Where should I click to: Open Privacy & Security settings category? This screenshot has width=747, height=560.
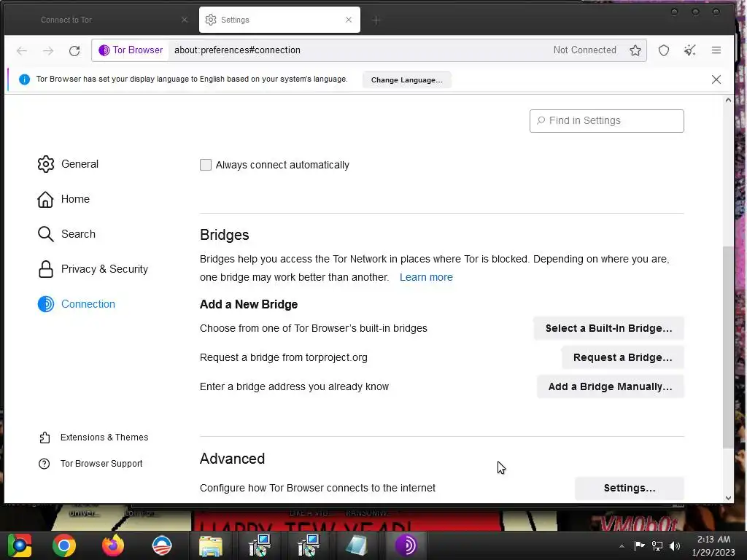(93, 269)
